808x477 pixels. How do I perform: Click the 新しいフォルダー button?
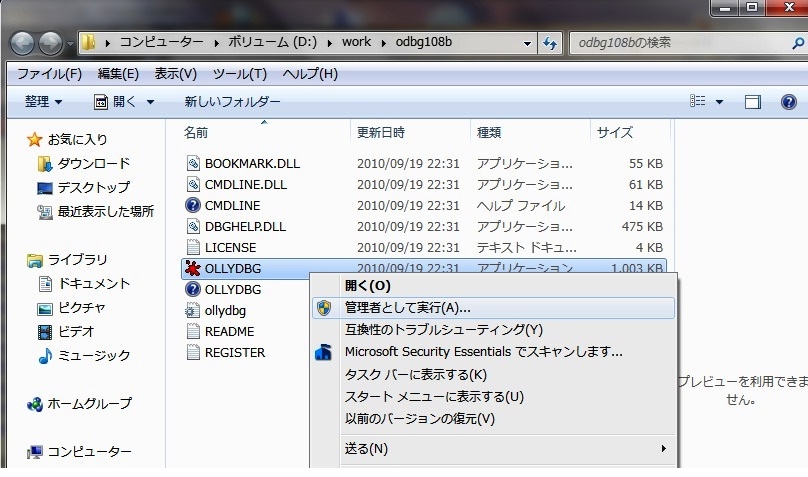232,102
